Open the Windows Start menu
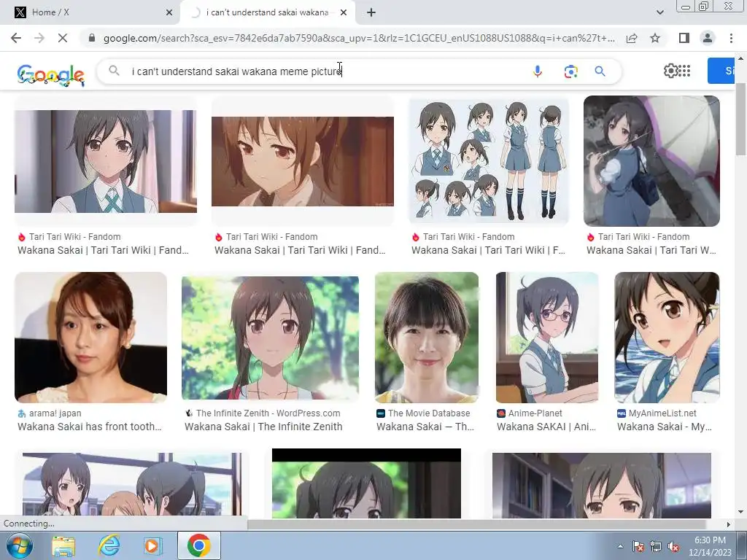 click(18, 545)
